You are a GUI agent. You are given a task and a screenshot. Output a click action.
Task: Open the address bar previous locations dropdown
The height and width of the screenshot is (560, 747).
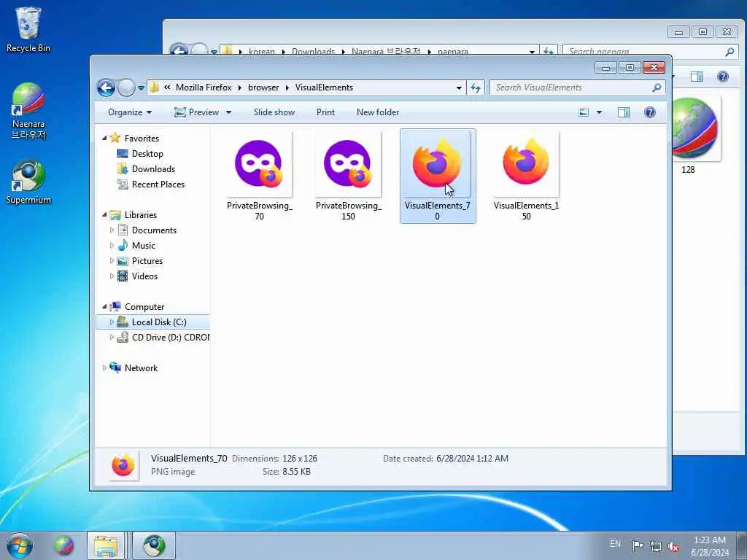coord(459,87)
